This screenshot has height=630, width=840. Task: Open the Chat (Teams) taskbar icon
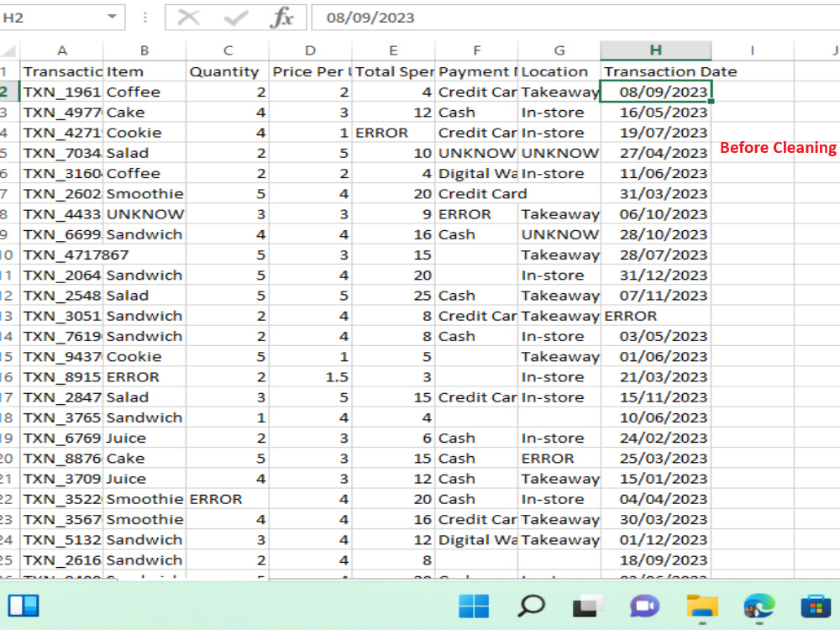tap(644, 606)
